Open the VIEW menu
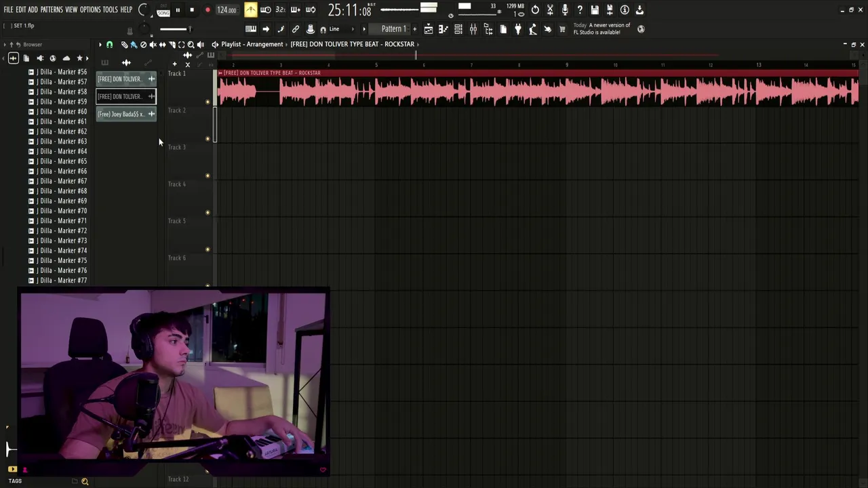Viewport: 868px width, 488px height. tap(71, 9)
